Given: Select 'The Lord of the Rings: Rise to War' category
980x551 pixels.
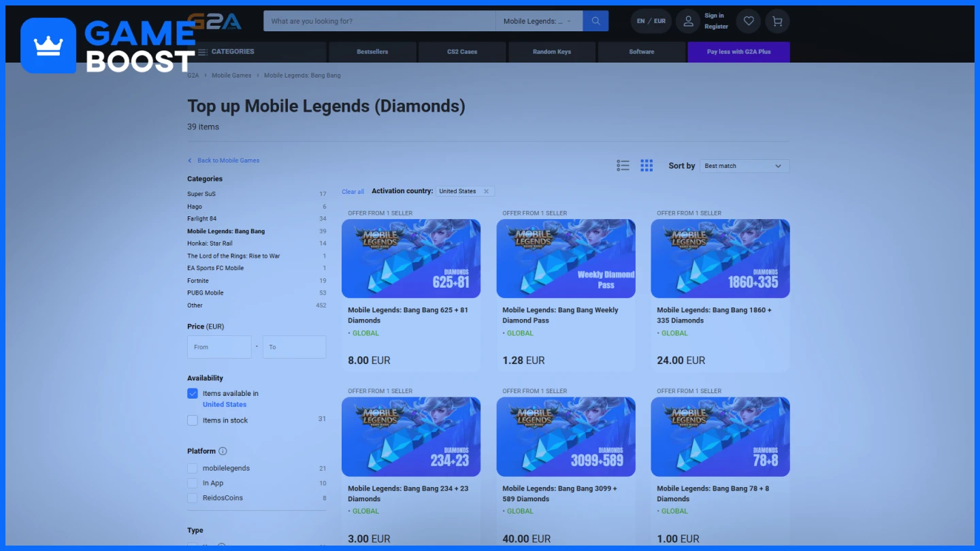Looking at the screenshot, I should (233, 256).
